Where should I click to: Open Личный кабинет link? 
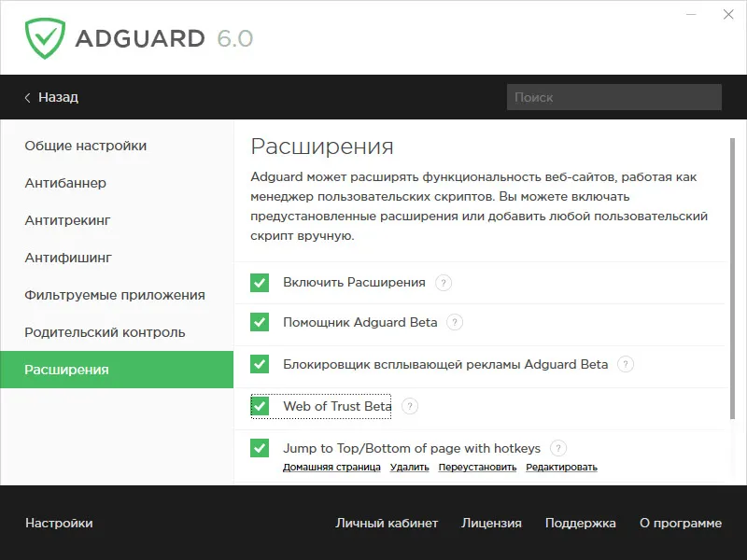pyautogui.click(x=387, y=523)
